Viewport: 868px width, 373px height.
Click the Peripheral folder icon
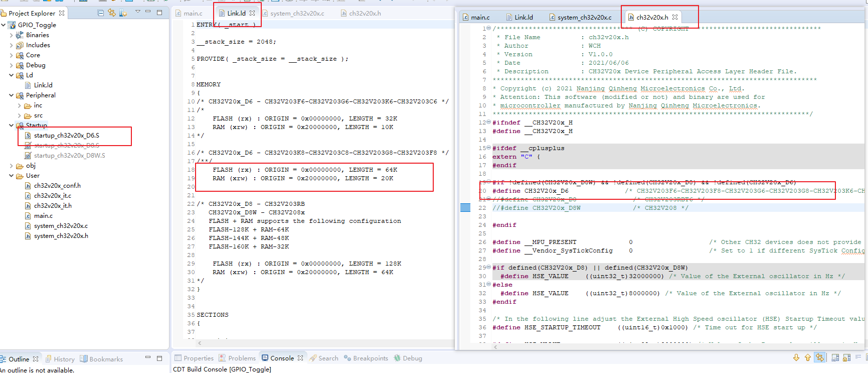point(20,95)
